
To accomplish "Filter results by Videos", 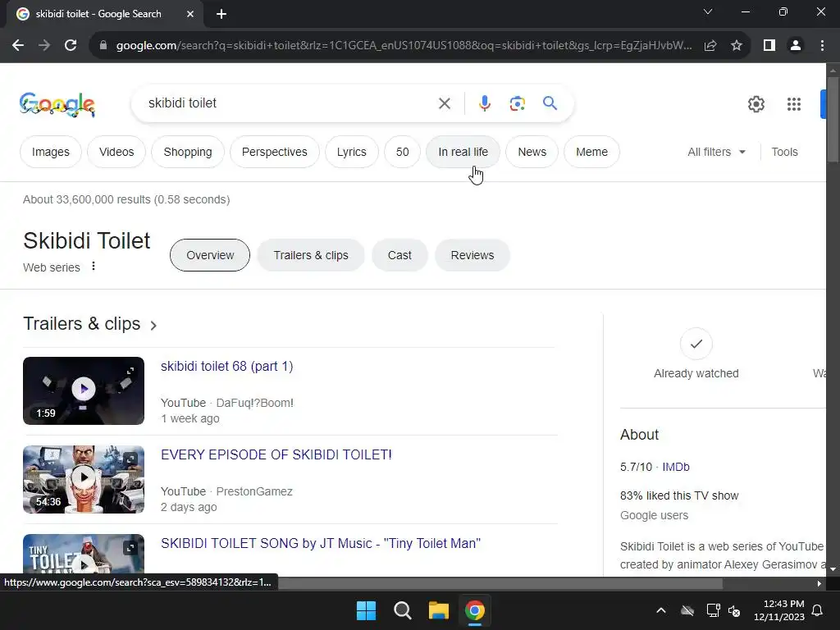I will coord(116,152).
